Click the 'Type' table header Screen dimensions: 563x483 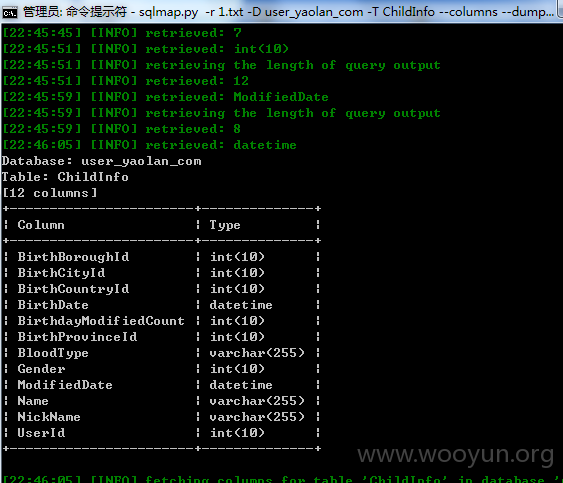click(x=225, y=225)
